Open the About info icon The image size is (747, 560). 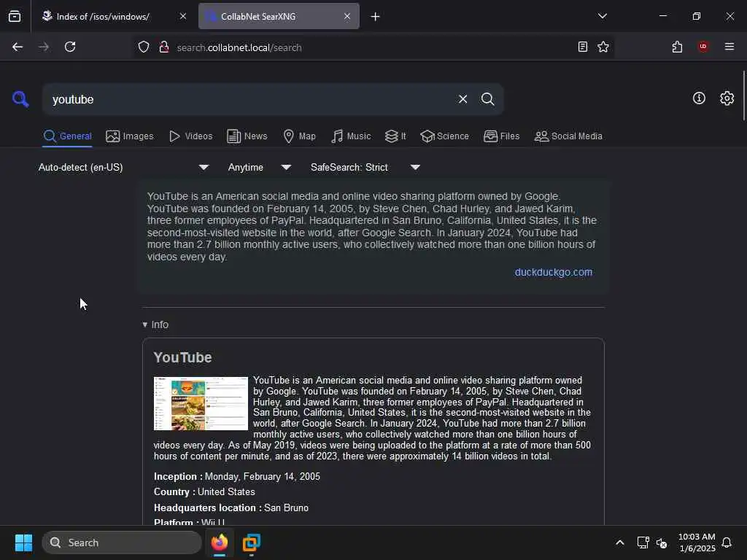699,98
